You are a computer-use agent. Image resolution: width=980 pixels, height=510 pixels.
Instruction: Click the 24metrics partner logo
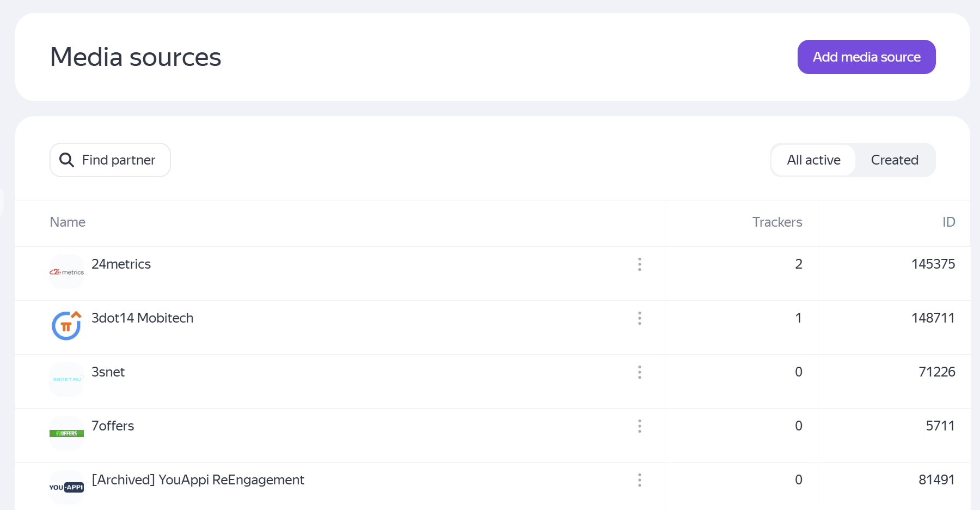pos(66,271)
